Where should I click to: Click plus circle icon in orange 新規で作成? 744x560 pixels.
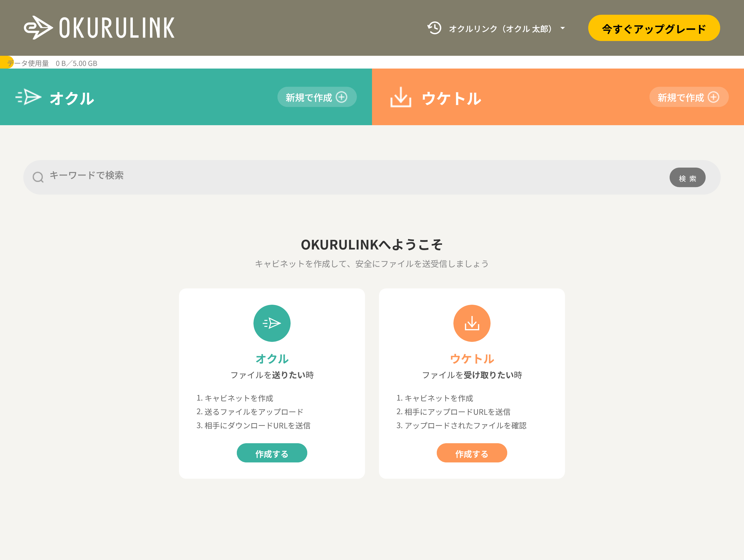pyautogui.click(x=713, y=97)
